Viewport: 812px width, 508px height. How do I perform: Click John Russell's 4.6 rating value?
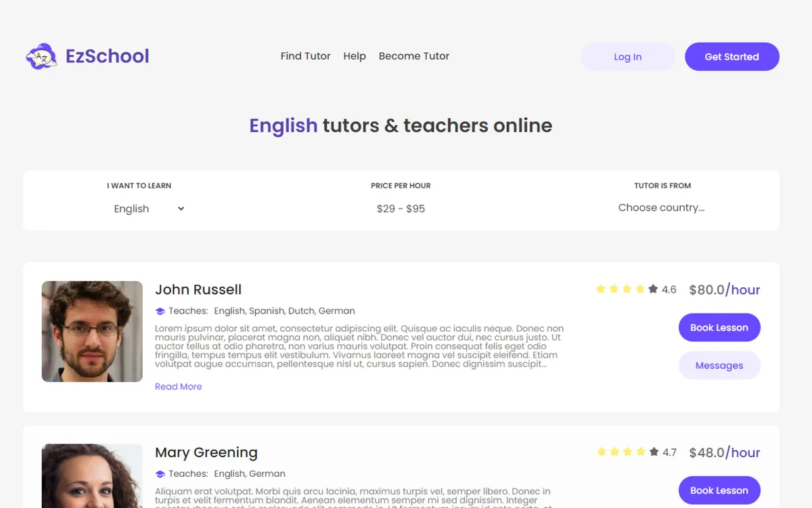pyautogui.click(x=669, y=290)
